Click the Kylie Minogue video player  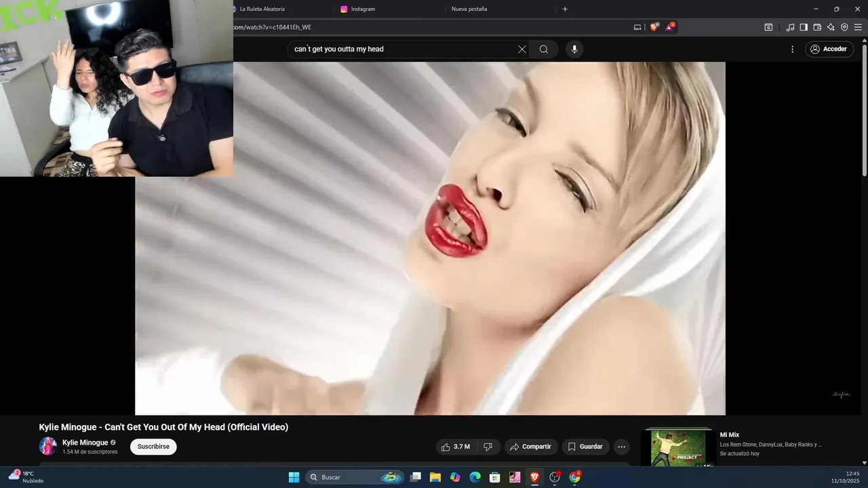coord(430,239)
